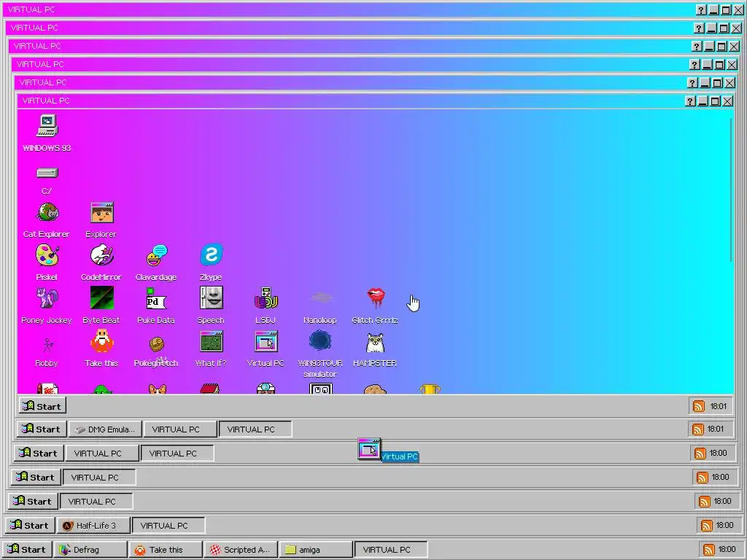Open the amiga folder taskbar button
Screen dimensions: 747x560
[x=316, y=550]
